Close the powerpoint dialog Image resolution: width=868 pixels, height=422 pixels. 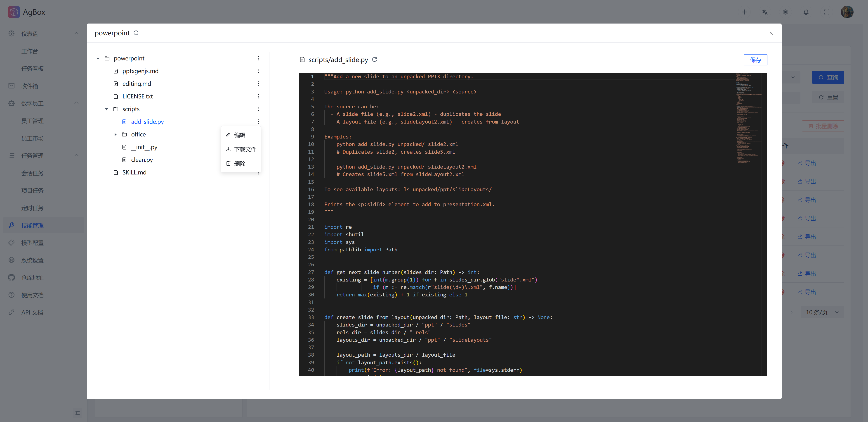tap(771, 33)
